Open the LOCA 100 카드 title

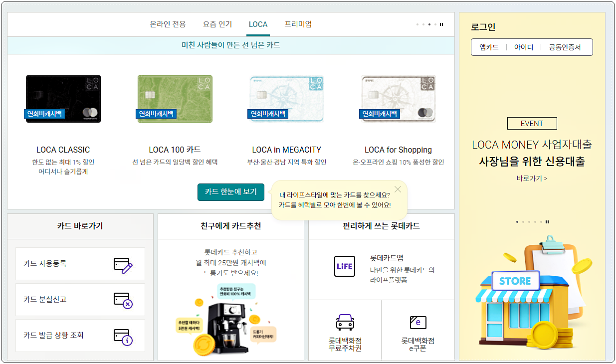coord(175,150)
